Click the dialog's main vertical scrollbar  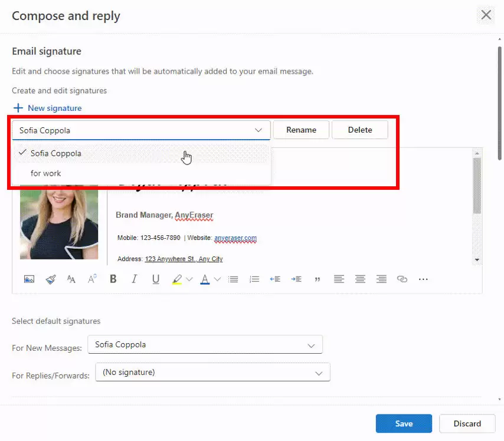[x=499, y=103]
